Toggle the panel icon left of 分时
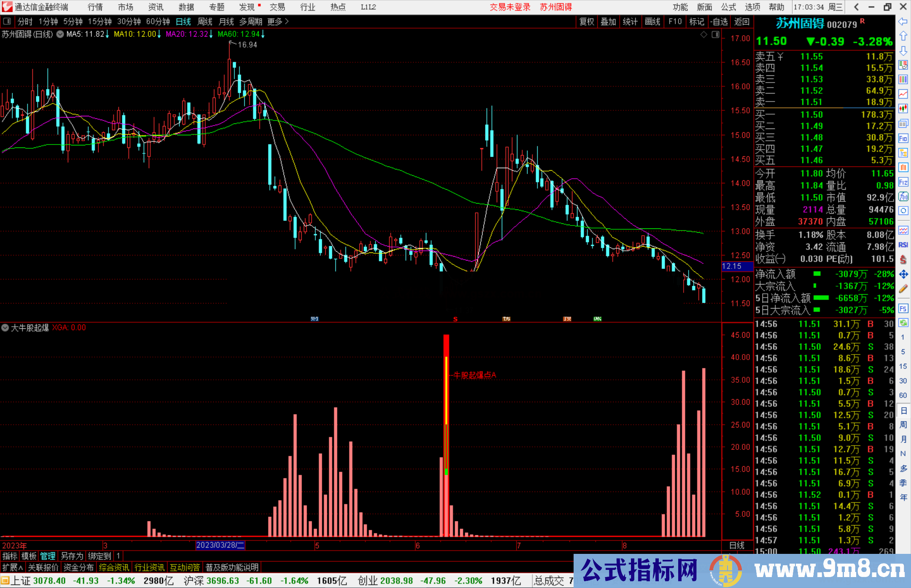Screen dimensions: 911x588 click(x=7, y=21)
